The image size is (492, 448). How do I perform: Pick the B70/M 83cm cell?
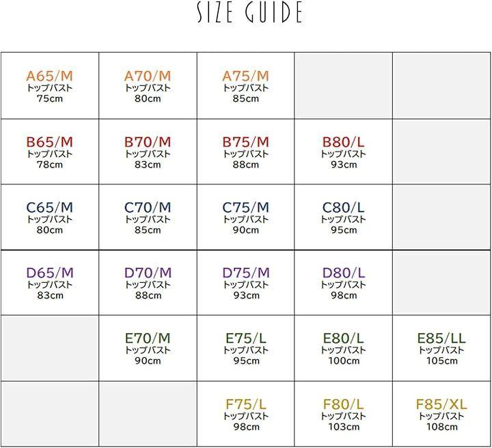(x=148, y=152)
